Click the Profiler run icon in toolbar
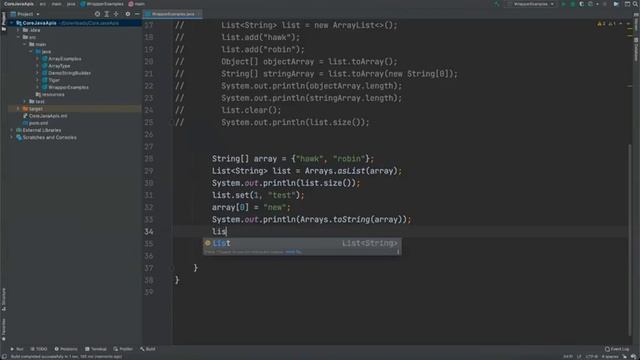 590,4
